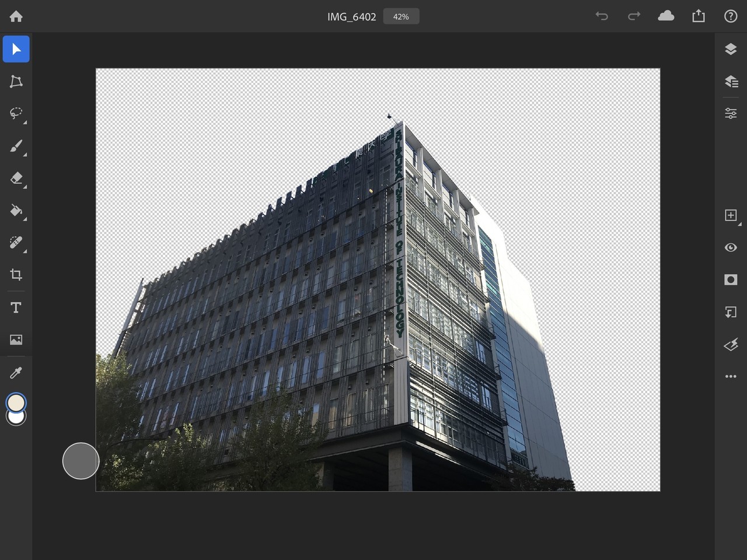Open the Share export menu
The image size is (747, 560).
(699, 16)
